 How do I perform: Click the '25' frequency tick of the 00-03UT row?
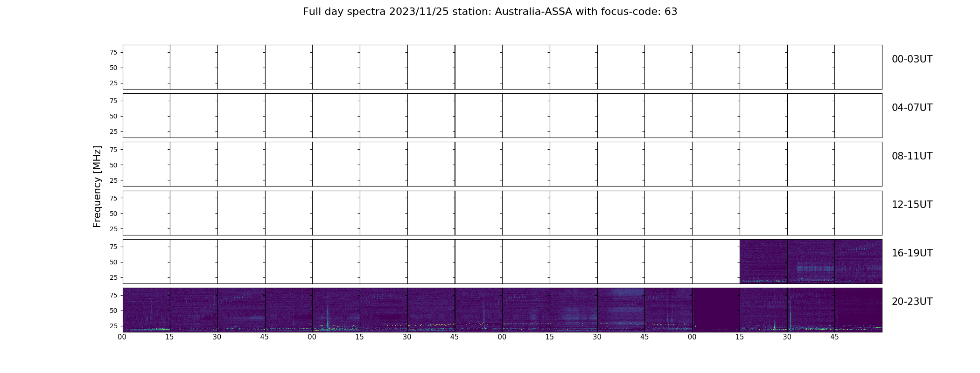pyautogui.click(x=113, y=83)
